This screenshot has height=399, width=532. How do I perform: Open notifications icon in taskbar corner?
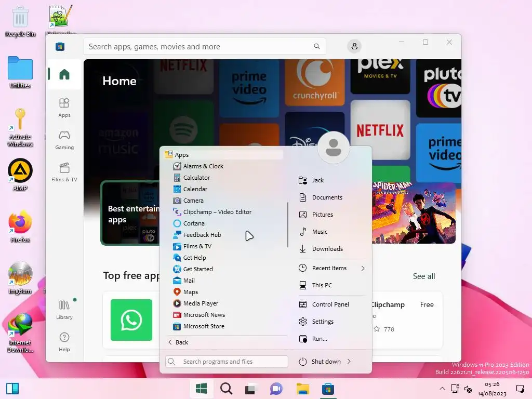pyautogui.click(x=520, y=389)
